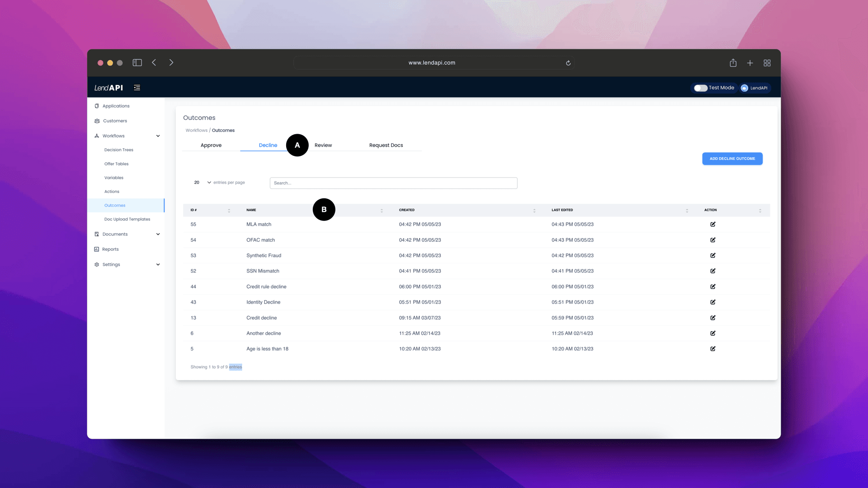
Task: Click the edit icon for Synthetic Fraud
Action: [713, 255]
